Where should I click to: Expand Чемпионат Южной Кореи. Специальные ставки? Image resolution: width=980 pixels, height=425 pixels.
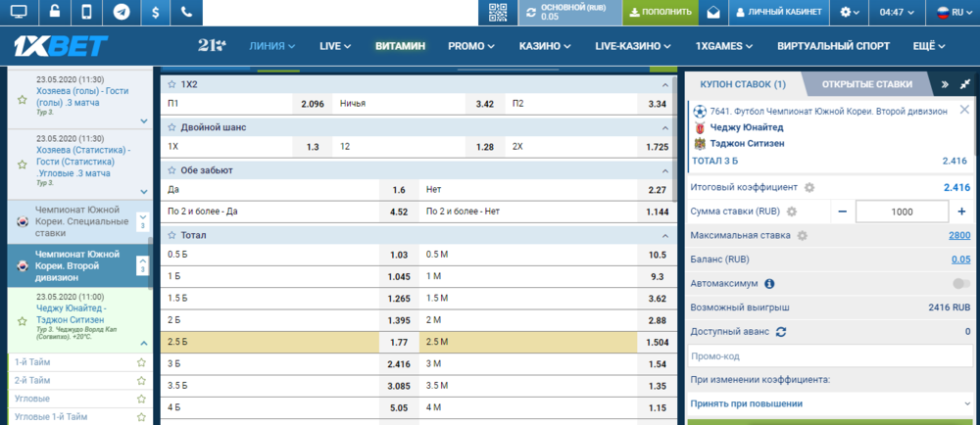pyautogui.click(x=142, y=221)
